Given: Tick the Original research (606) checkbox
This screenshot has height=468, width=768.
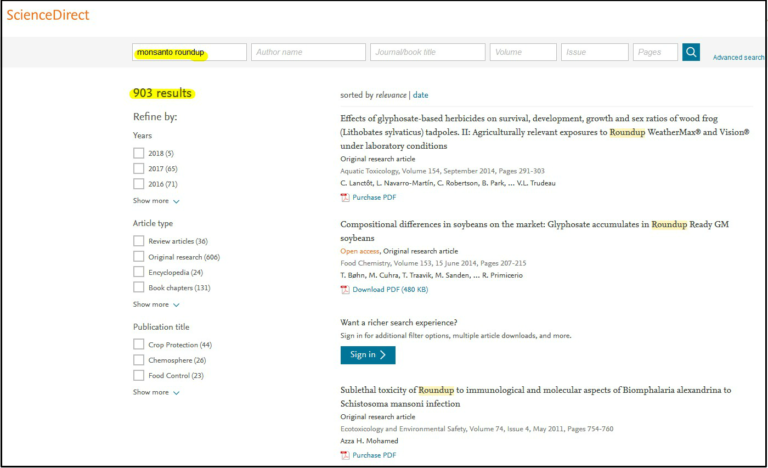Looking at the screenshot, I should tap(139, 257).
